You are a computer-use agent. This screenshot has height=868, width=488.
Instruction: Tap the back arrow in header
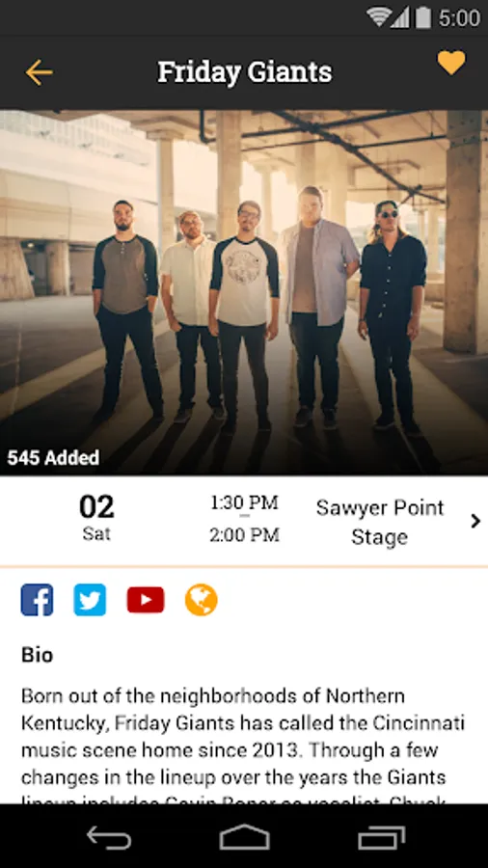[39, 72]
